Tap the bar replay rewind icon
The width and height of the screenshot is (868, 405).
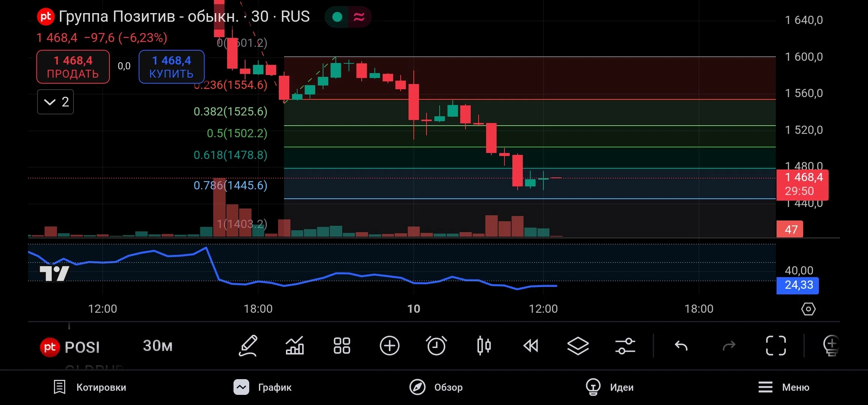(x=531, y=345)
